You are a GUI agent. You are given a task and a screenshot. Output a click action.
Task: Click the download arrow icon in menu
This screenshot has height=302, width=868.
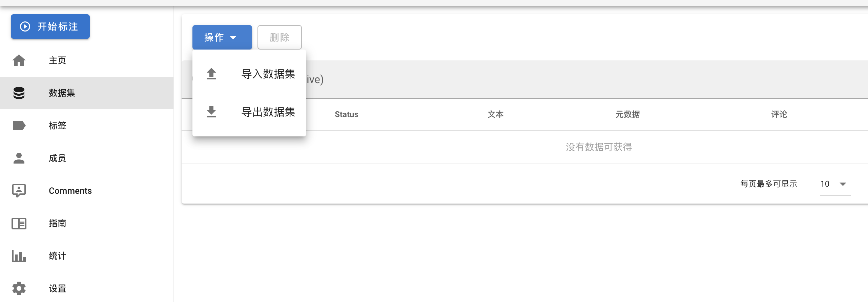point(211,112)
